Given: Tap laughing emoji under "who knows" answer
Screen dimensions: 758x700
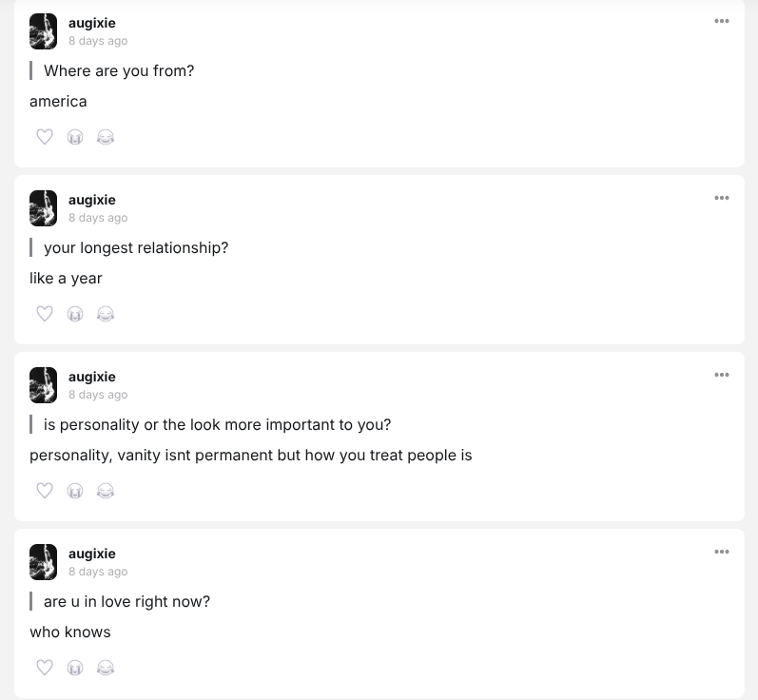Looking at the screenshot, I should (106, 668).
